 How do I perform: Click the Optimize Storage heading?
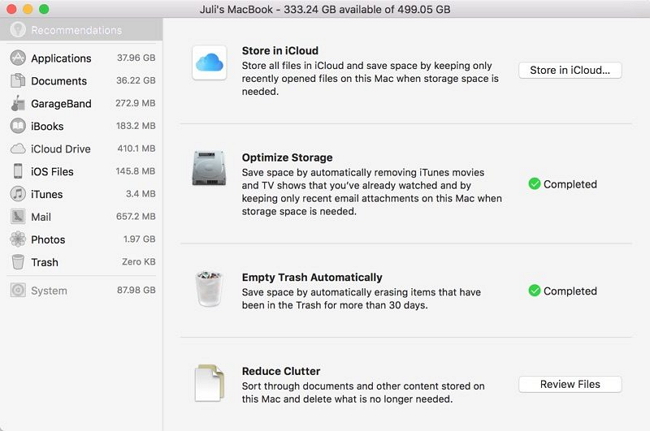287,157
